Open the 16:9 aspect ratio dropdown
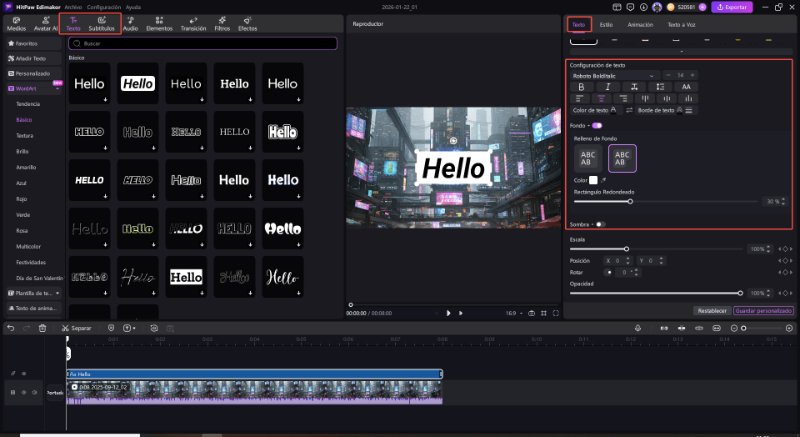The image size is (800, 437). pyautogui.click(x=513, y=313)
